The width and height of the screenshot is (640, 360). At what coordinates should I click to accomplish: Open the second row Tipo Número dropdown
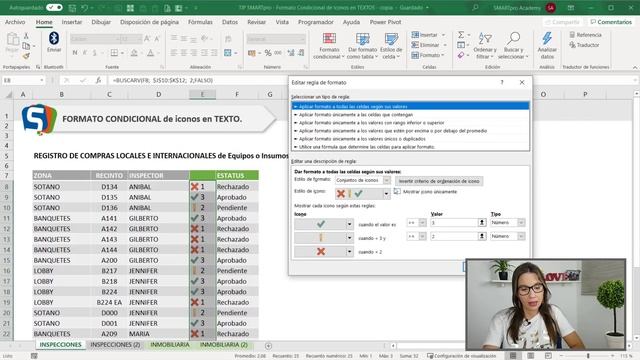pyautogui.click(x=521, y=236)
